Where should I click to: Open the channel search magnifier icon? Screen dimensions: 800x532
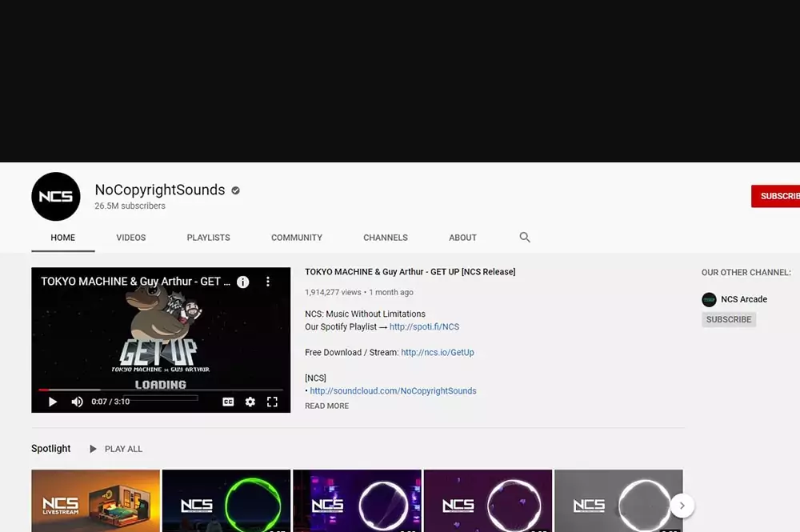pos(525,237)
